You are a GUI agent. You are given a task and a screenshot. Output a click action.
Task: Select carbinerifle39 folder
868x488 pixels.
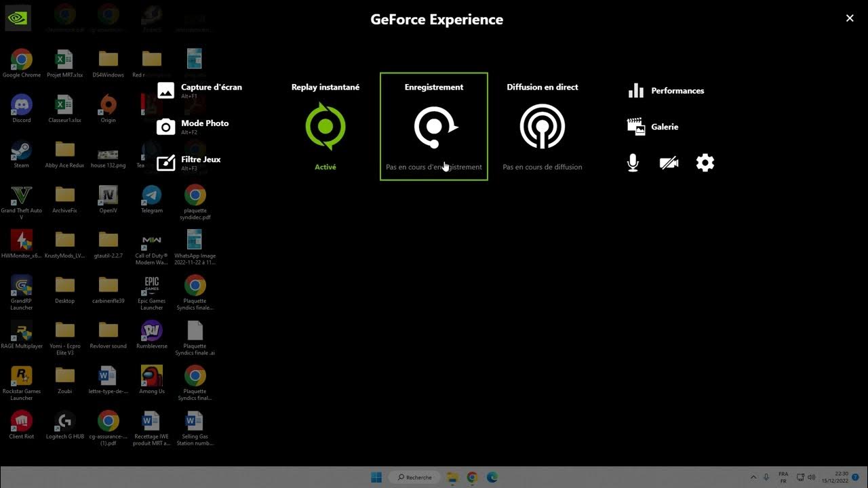coord(108,289)
